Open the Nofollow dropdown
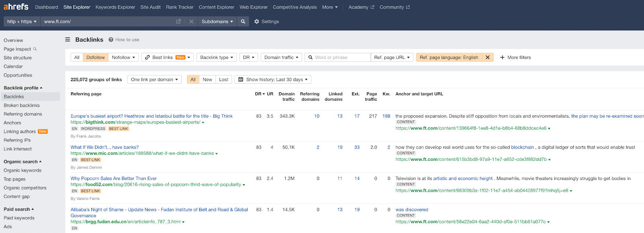 tap(124, 57)
